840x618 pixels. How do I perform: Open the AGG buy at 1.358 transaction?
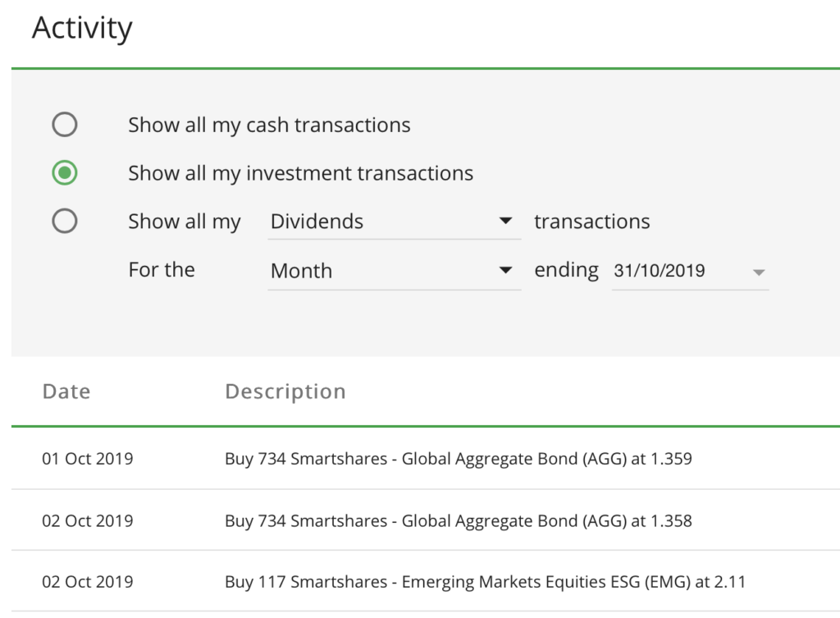click(x=458, y=520)
